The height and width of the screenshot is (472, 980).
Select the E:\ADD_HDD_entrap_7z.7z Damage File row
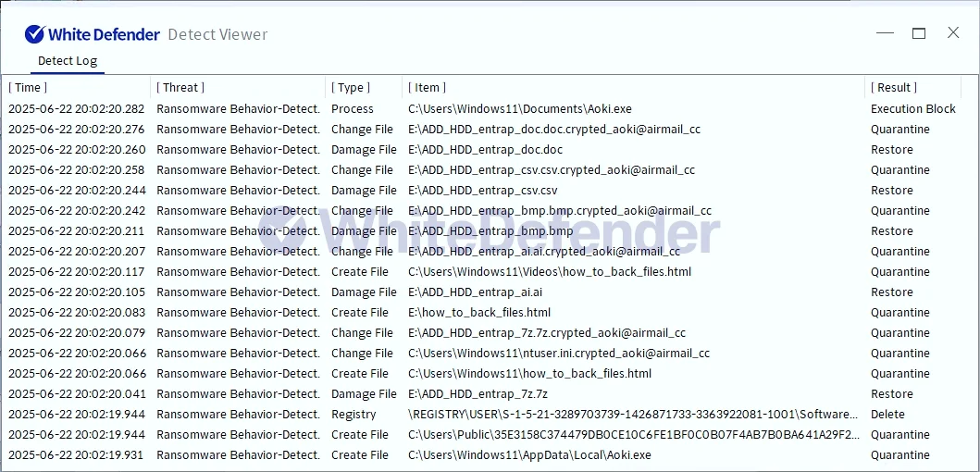(480, 394)
